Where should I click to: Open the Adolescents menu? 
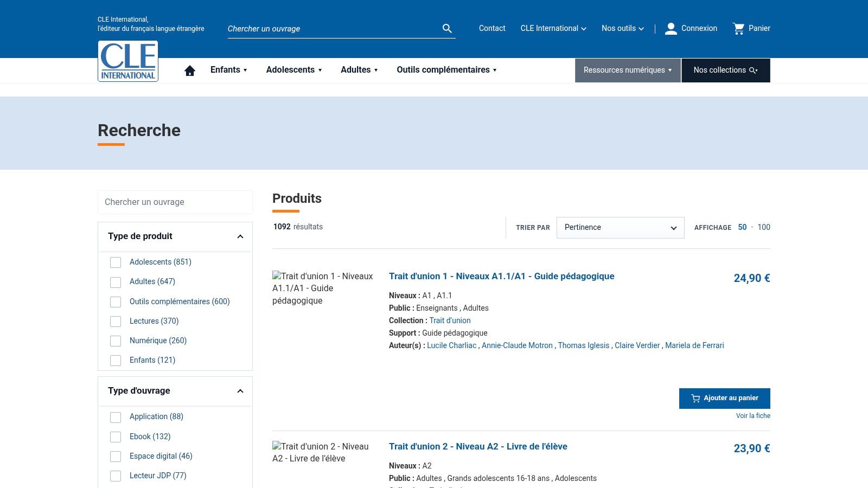294,70
